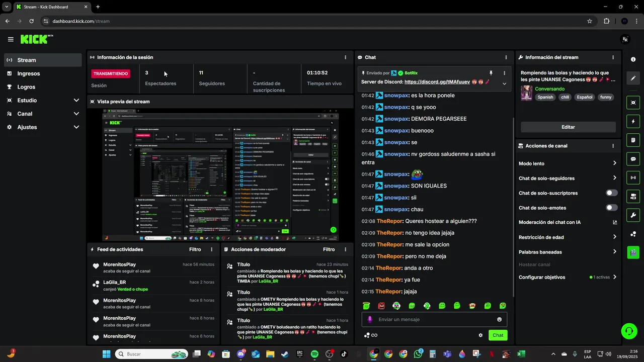Click the wrench icon in right sidebar
The width and height of the screenshot is (644, 362).
(633, 215)
